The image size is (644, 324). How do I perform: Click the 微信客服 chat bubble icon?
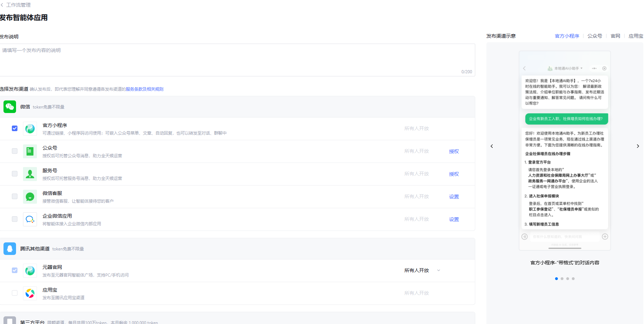[x=30, y=197]
